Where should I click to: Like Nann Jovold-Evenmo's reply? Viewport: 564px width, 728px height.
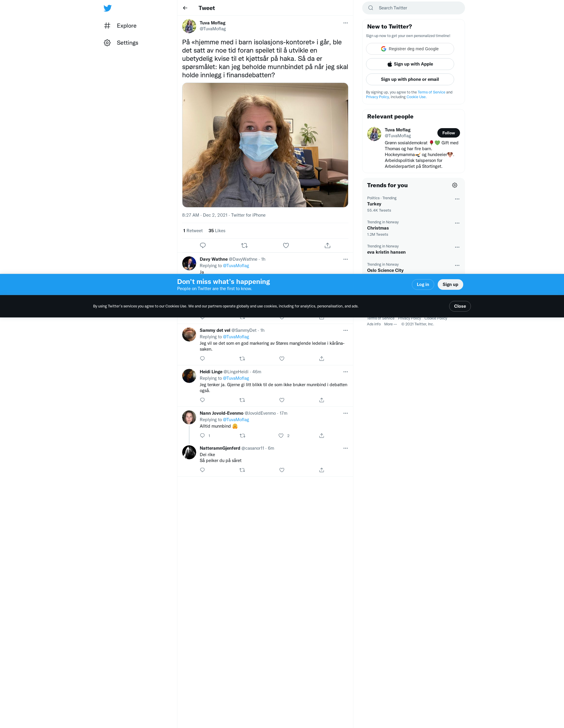[281, 436]
